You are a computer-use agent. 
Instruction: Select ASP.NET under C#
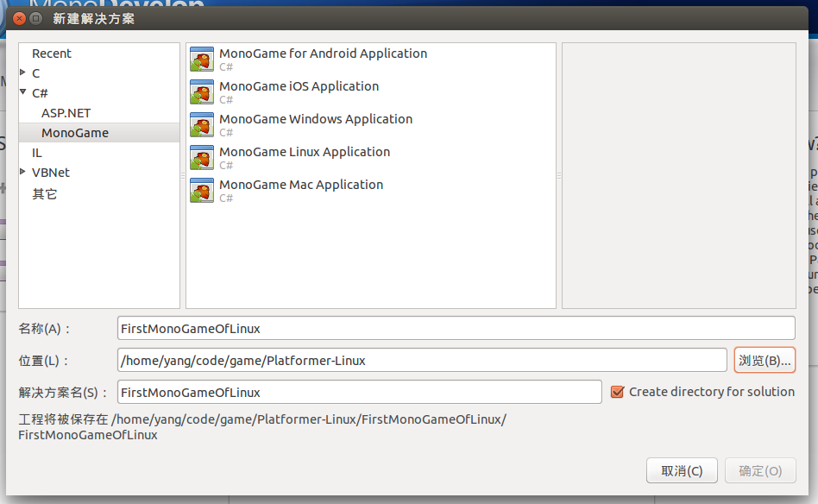(66, 113)
